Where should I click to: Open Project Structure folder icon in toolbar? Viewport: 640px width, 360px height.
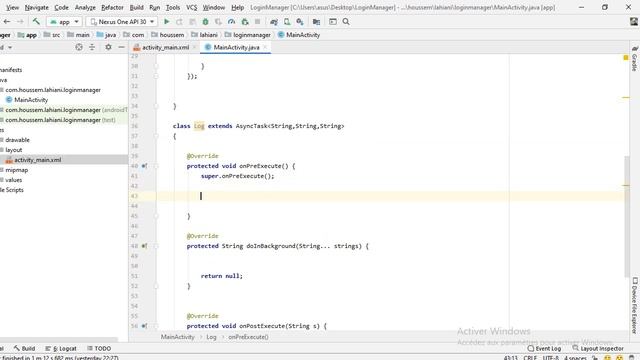click(x=316, y=22)
